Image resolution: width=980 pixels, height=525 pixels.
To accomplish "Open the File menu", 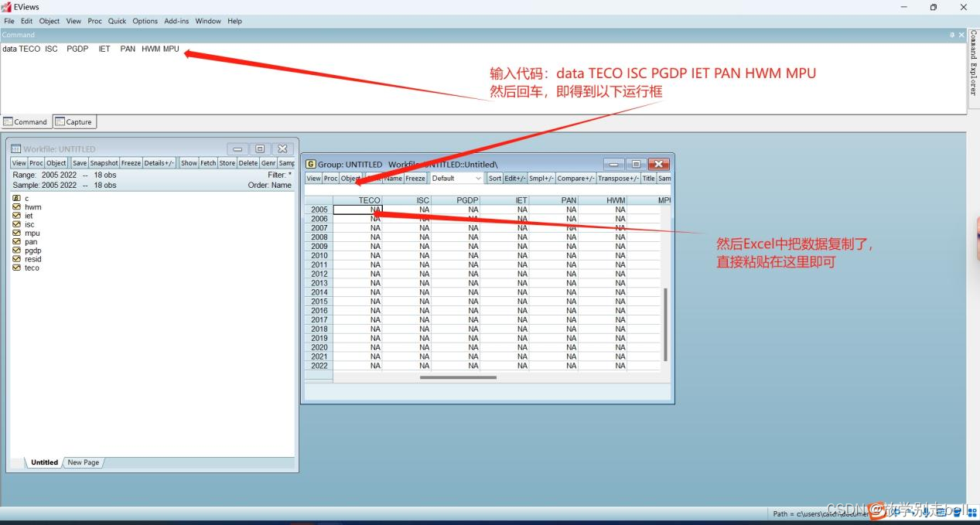I will pyautogui.click(x=9, y=21).
